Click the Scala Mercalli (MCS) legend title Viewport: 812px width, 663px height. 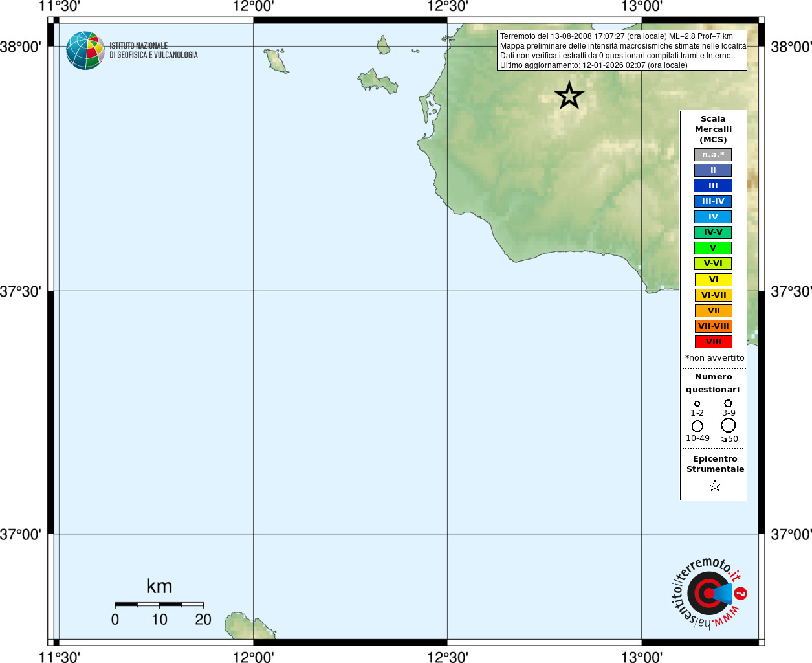click(713, 129)
